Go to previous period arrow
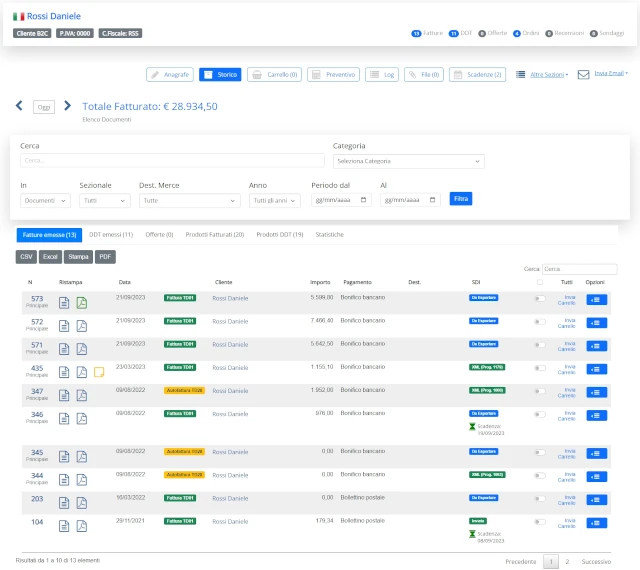This screenshot has width=640, height=570. tap(19, 106)
